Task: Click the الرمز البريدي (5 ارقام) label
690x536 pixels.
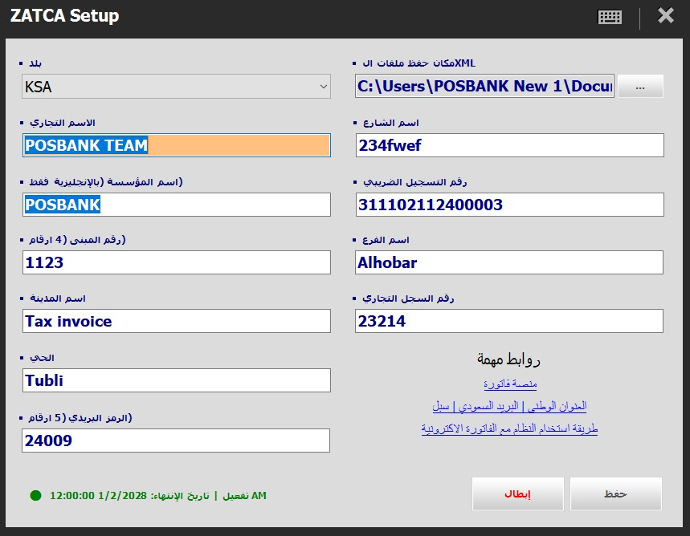Action: pyautogui.click(x=81, y=418)
